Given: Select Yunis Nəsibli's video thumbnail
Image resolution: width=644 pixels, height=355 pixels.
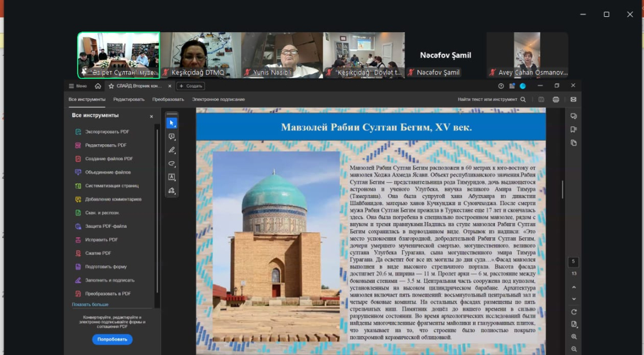Looking at the screenshot, I should [x=281, y=55].
